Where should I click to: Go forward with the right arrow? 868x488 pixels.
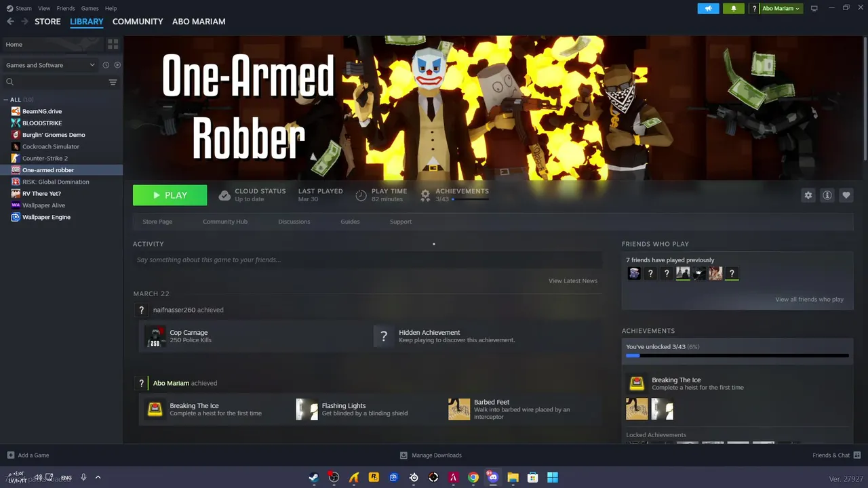pos(25,22)
